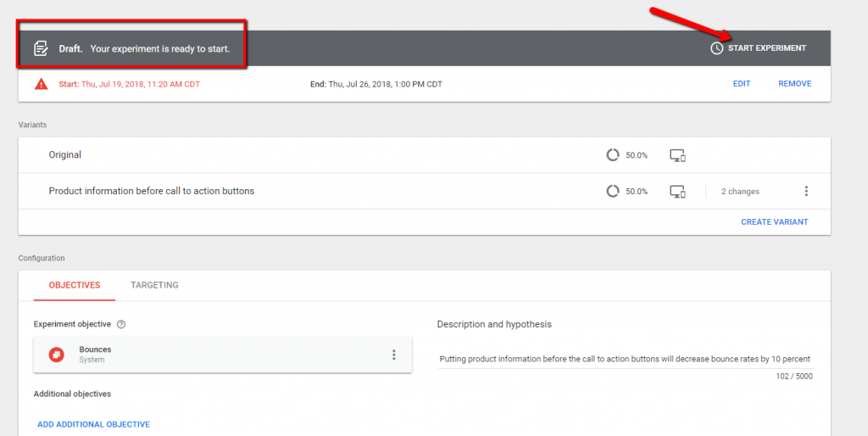
Task: Select the Objectives tab
Action: (75, 285)
